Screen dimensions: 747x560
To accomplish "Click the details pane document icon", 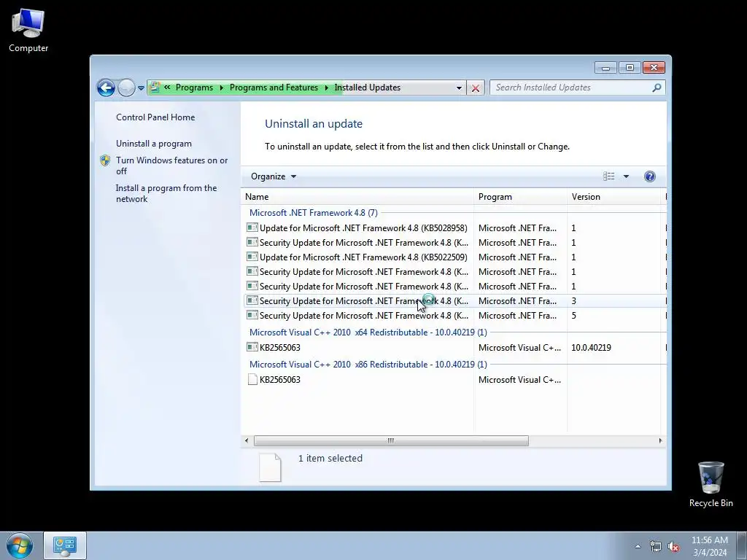I will tap(270, 467).
